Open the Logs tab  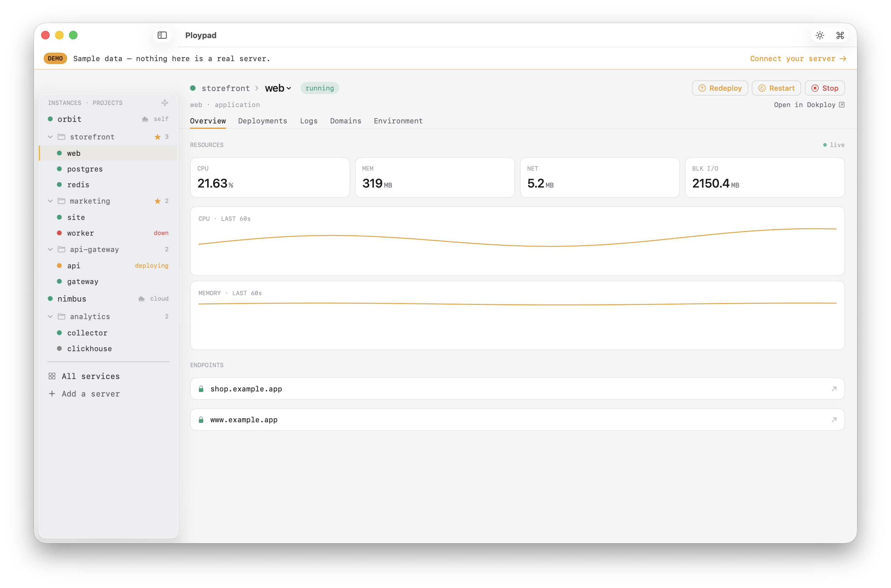pyautogui.click(x=309, y=121)
